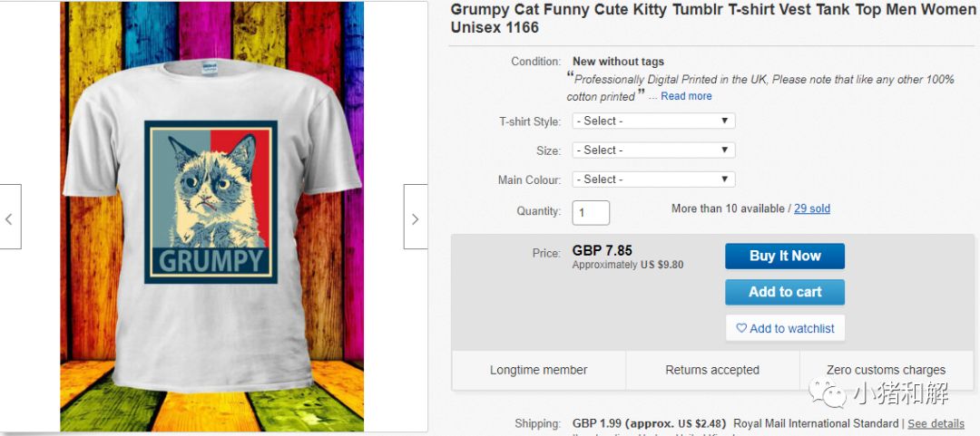
Task: Click the next image arrow
Action: pos(415,218)
